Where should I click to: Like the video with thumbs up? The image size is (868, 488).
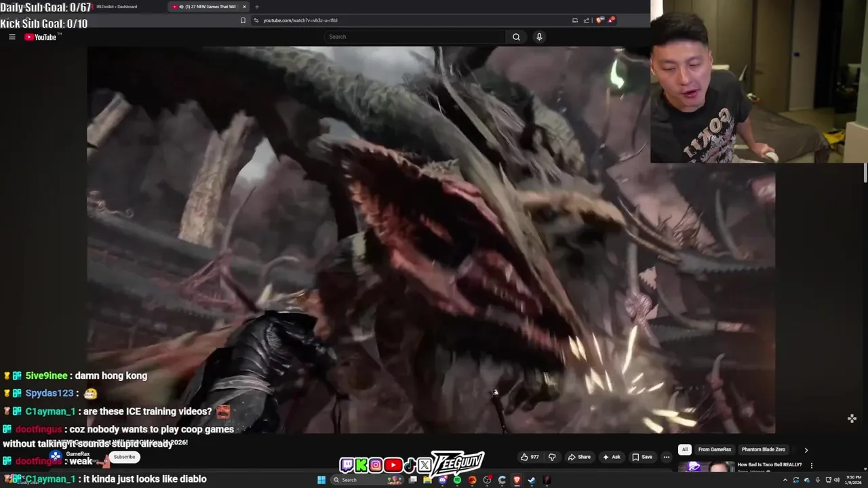point(530,457)
